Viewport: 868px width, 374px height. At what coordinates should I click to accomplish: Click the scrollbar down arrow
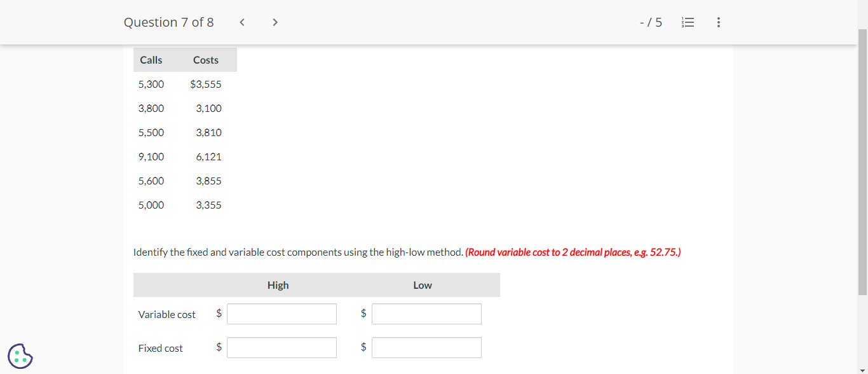click(864, 369)
